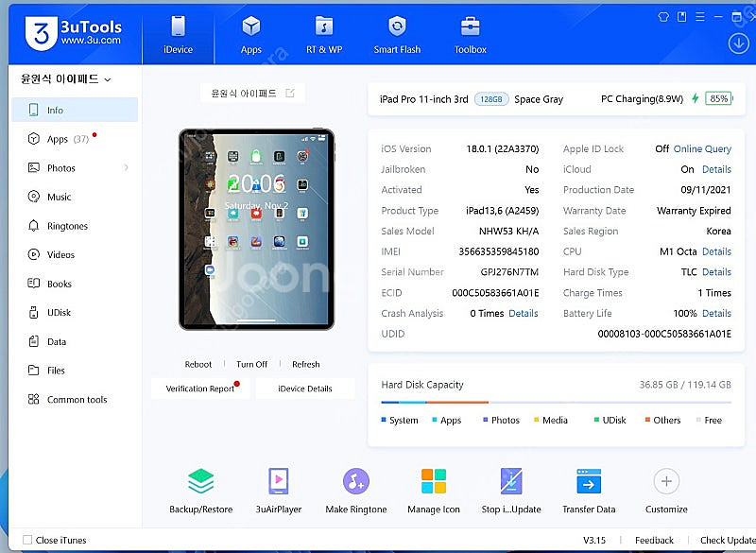Viewport: 756px width, 553px height.
Task: Click the IMEI value 356635359845180
Action: pos(499,251)
